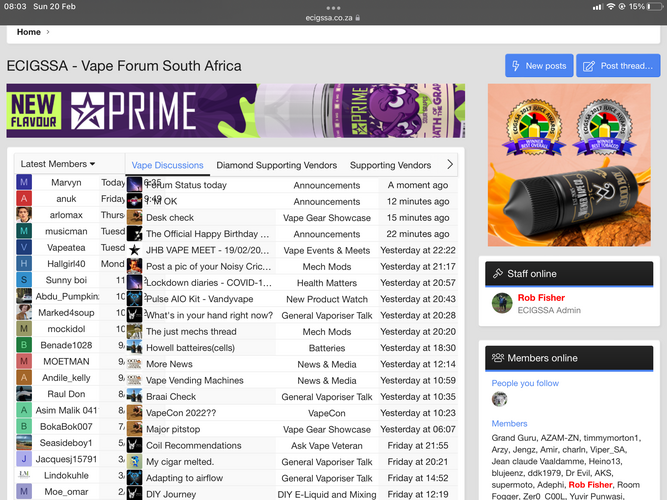Open mockidol's avatar icon

click(x=24, y=329)
